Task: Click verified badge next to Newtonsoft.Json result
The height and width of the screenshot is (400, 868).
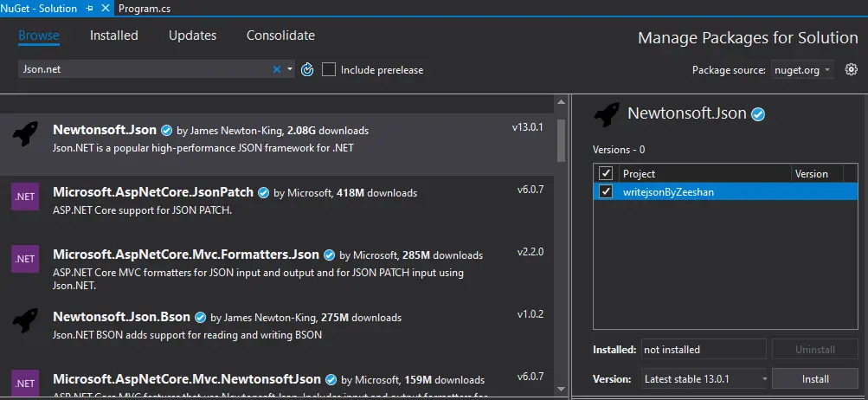Action: [x=166, y=131]
